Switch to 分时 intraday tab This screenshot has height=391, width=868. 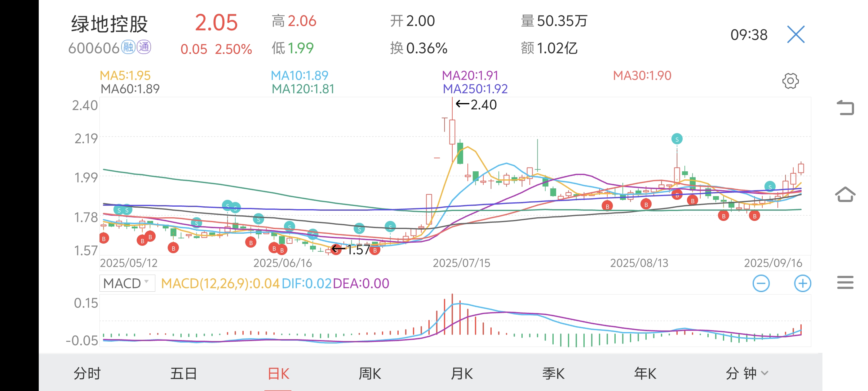87,373
